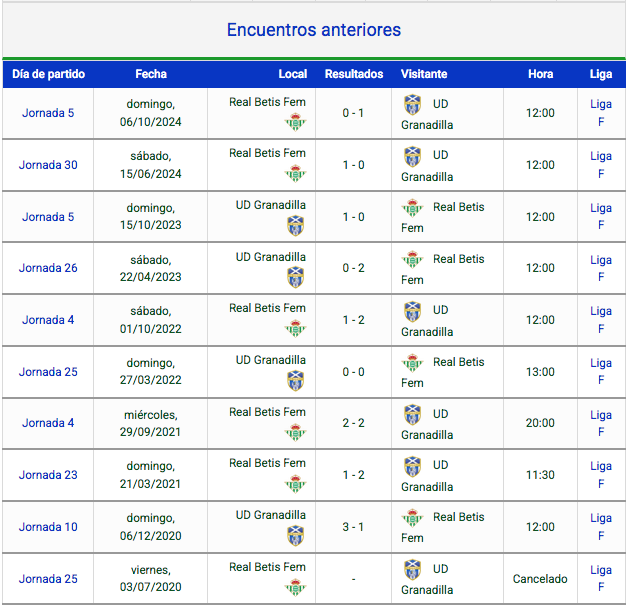Image resolution: width=632 pixels, height=609 pixels.
Task: Click UD Granadilla crest in 15/10/2023 row
Action: pos(297,227)
